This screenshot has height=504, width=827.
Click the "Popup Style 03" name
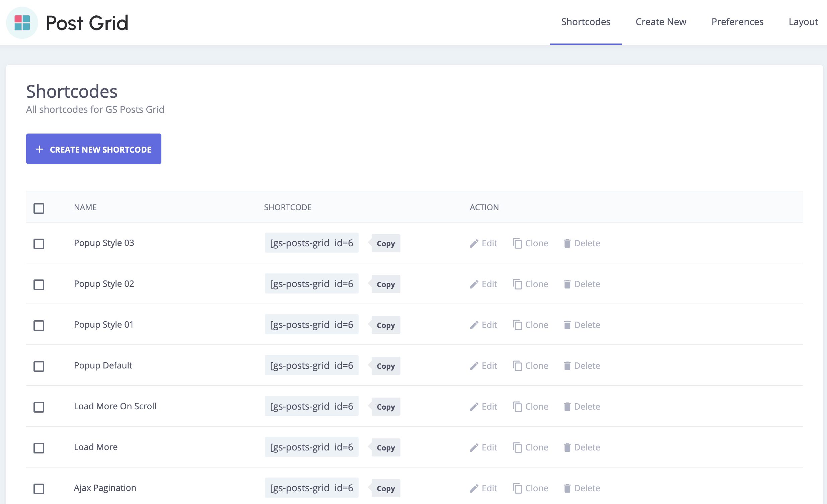[x=104, y=243]
